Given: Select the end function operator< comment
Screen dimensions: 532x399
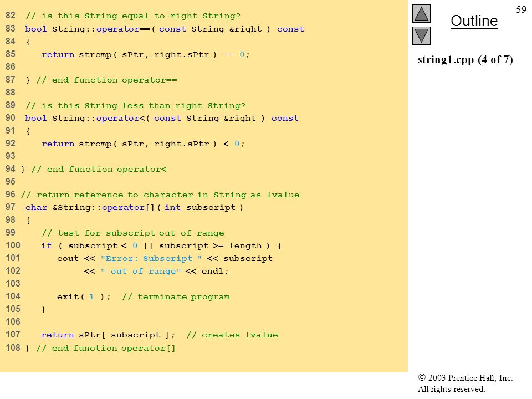Looking at the screenshot, I should (x=99, y=170).
